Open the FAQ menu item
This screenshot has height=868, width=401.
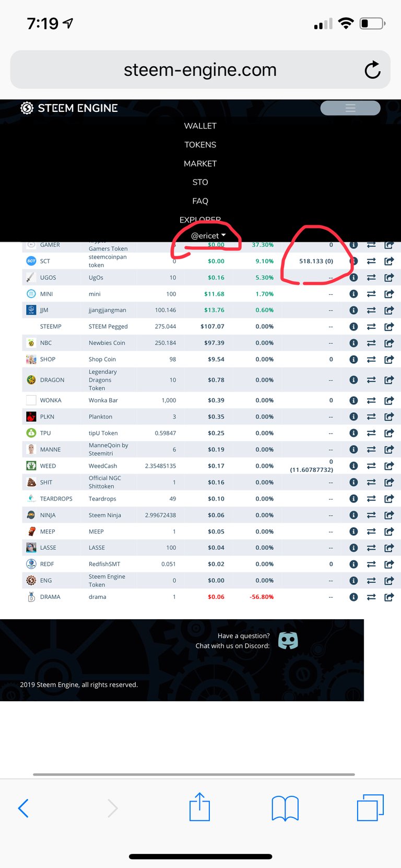pyautogui.click(x=200, y=201)
